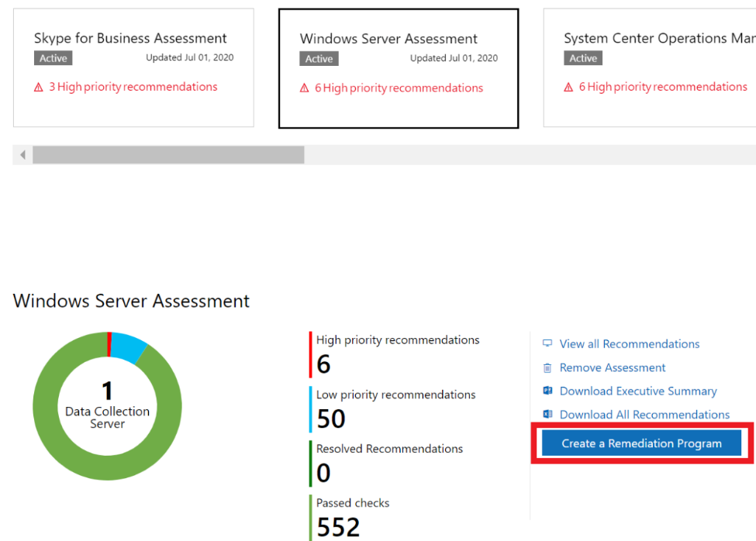Image resolution: width=756 pixels, height=541 pixels.
Task: Click the Excel icon beside Download All Recommendations
Action: (547, 415)
